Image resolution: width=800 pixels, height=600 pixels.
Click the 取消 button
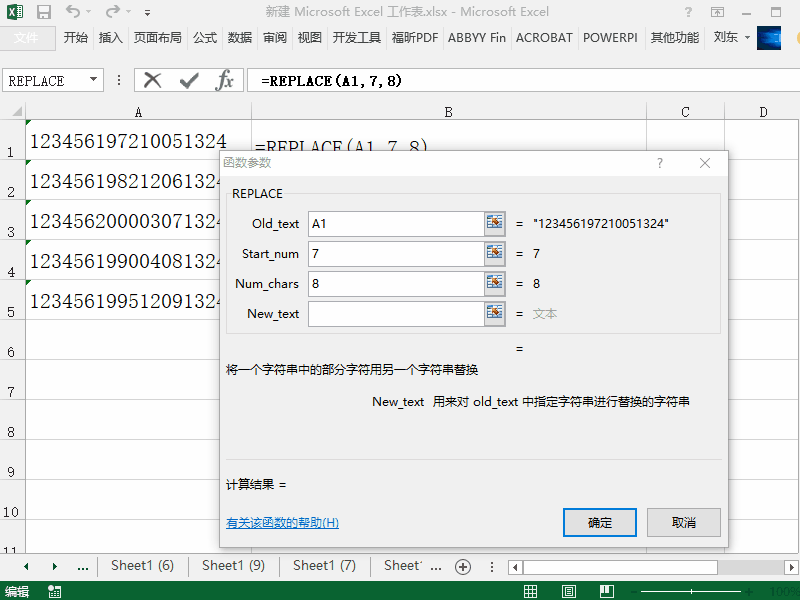(x=684, y=522)
